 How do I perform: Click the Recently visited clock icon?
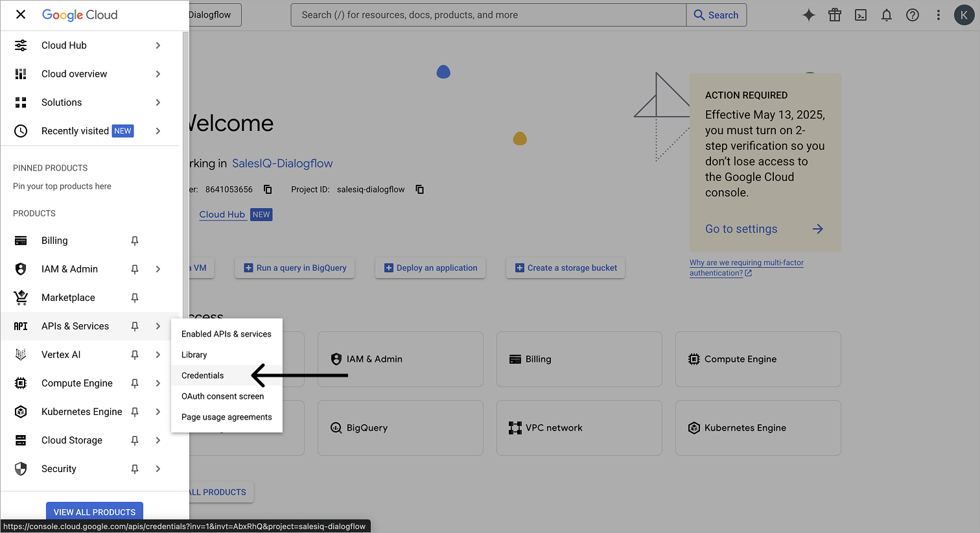pos(21,131)
